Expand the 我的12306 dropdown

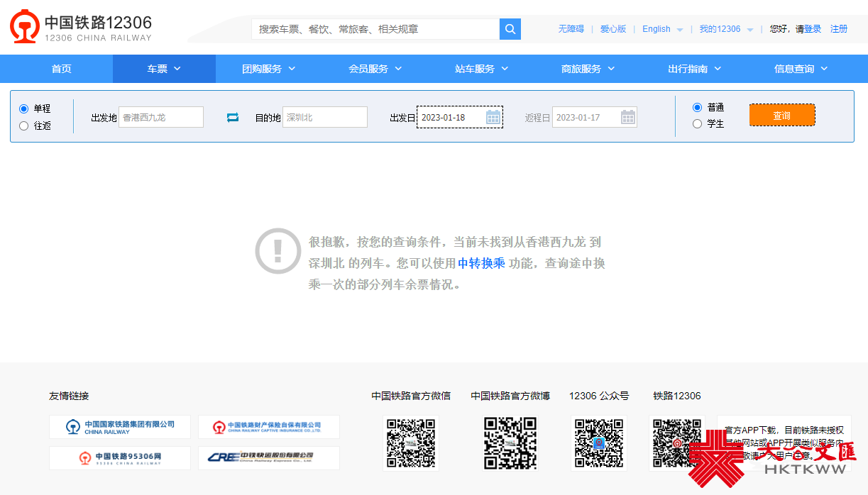[x=726, y=29]
